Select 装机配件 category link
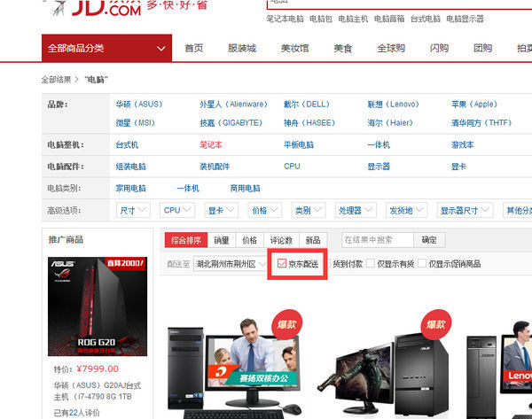Screen dimensions: 532x419 point(215,167)
